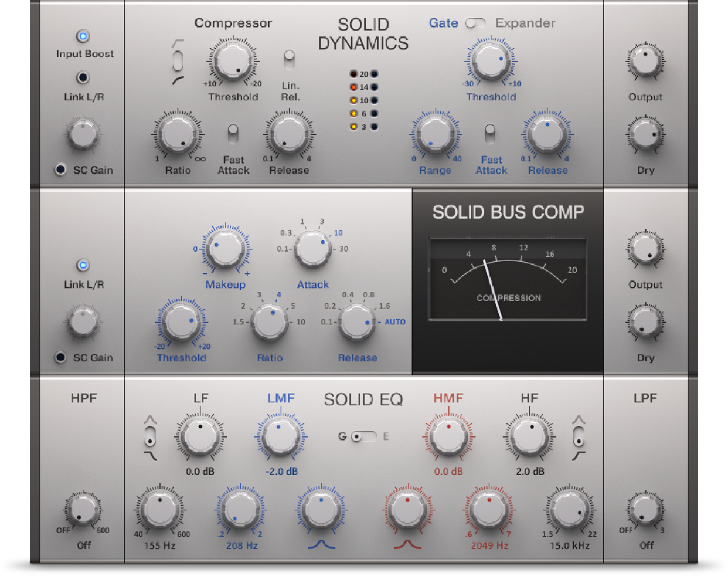Toggle the Lin. Rel. switch
The height and width of the screenshot is (576, 728).
pos(289,60)
